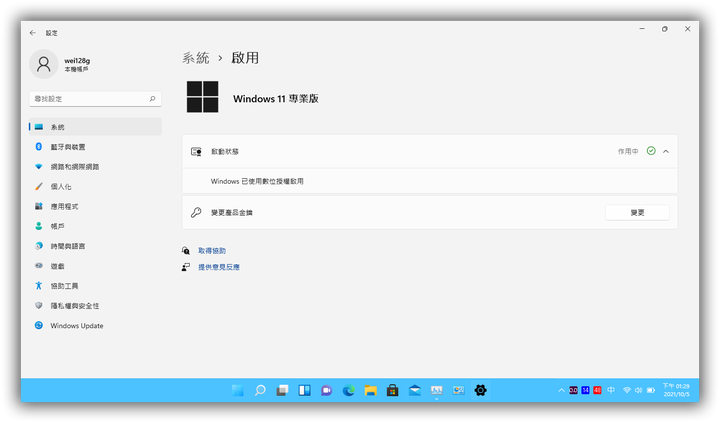Click the 中 input method indicator
Screen dimensions: 720x423
point(611,390)
